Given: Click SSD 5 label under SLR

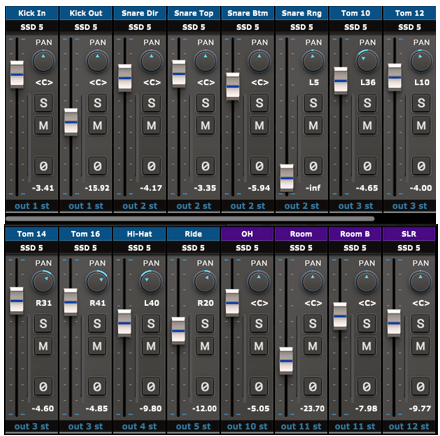Looking at the screenshot, I should pos(409,248).
